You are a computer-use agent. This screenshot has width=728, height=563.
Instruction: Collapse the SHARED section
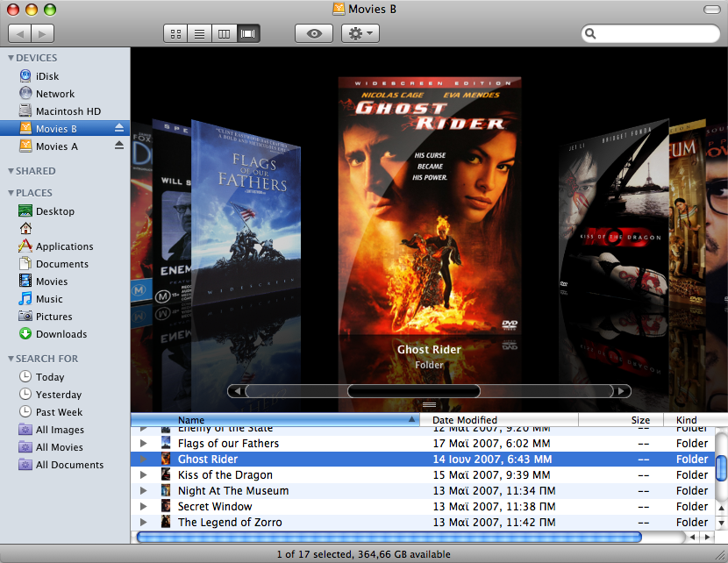(x=11, y=171)
